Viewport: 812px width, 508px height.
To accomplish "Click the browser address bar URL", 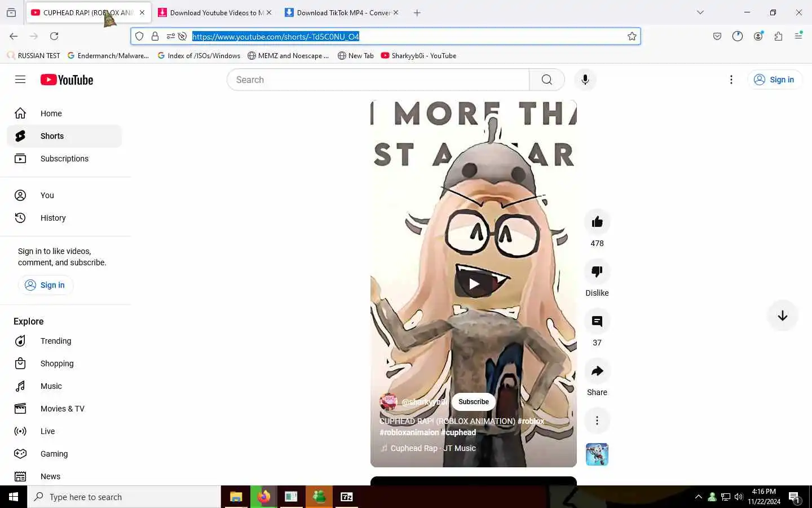I will click(x=276, y=37).
